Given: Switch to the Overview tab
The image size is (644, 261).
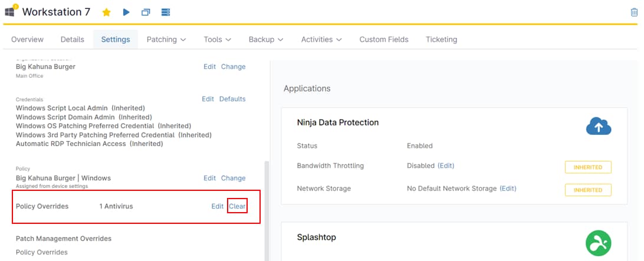Looking at the screenshot, I should coord(27,39).
